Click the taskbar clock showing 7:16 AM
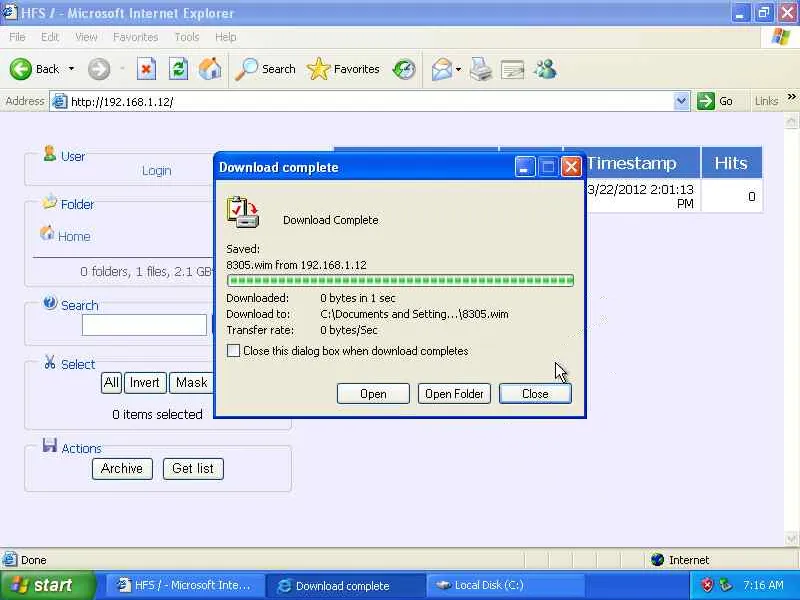 [763, 585]
